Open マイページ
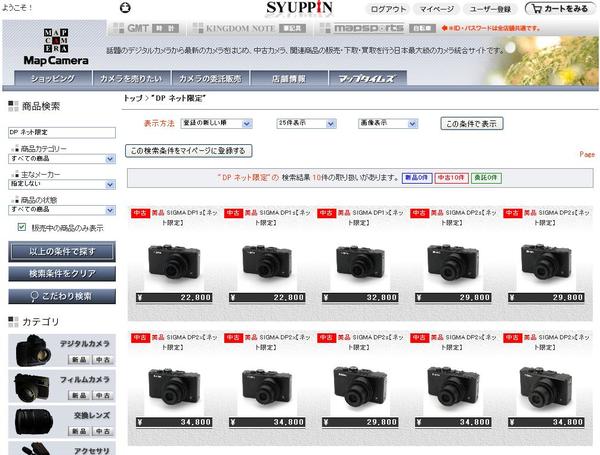The image size is (600, 455). [x=437, y=9]
